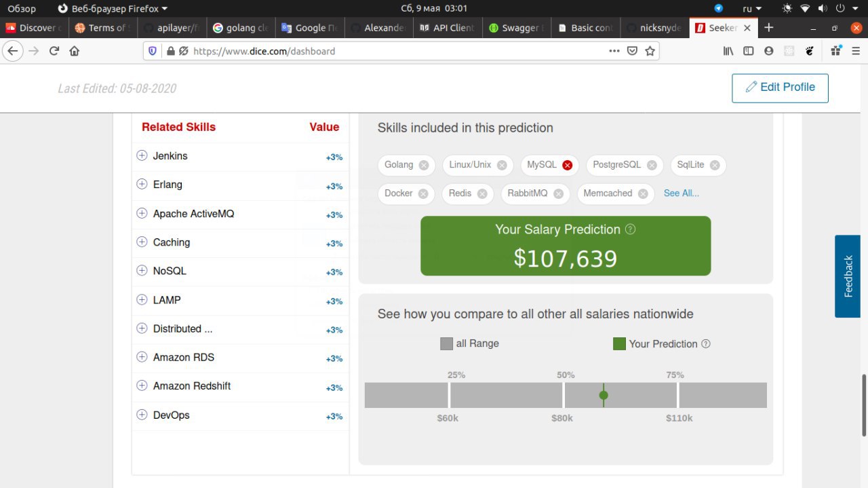Switch to API Client tab
This screenshot has height=488, width=868.
[448, 28]
